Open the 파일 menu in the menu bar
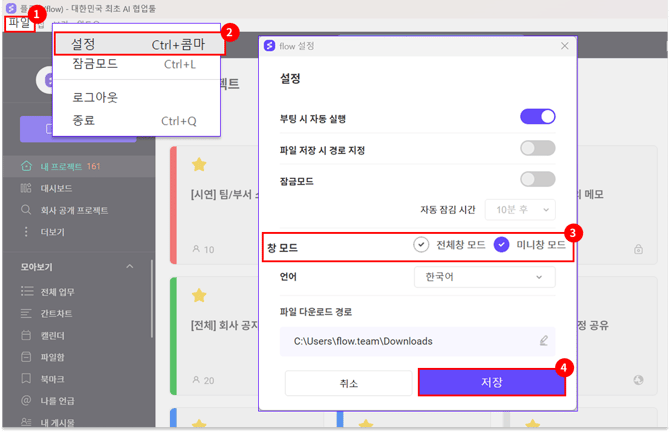This screenshot has height=432, width=670. tap(18, 23)
